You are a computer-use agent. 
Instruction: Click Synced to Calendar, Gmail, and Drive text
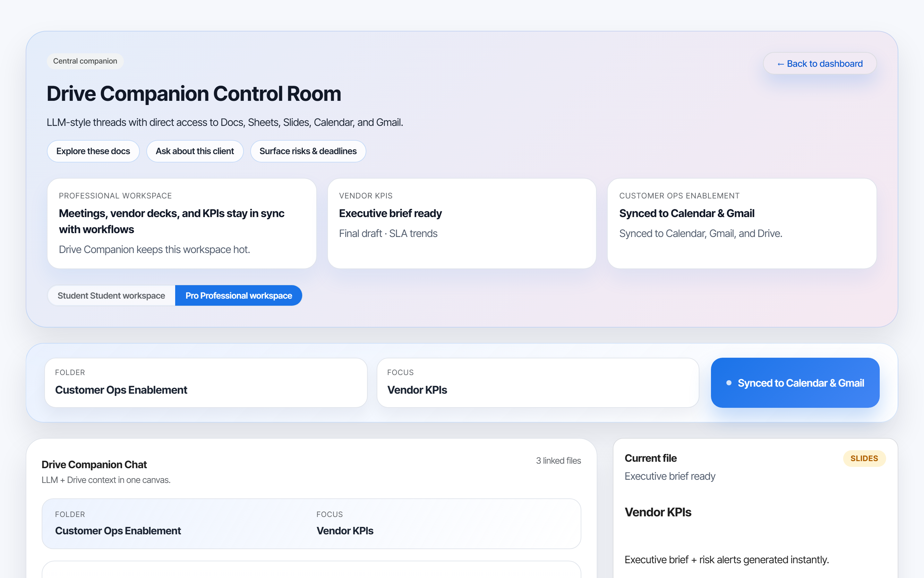coord(701,233)
